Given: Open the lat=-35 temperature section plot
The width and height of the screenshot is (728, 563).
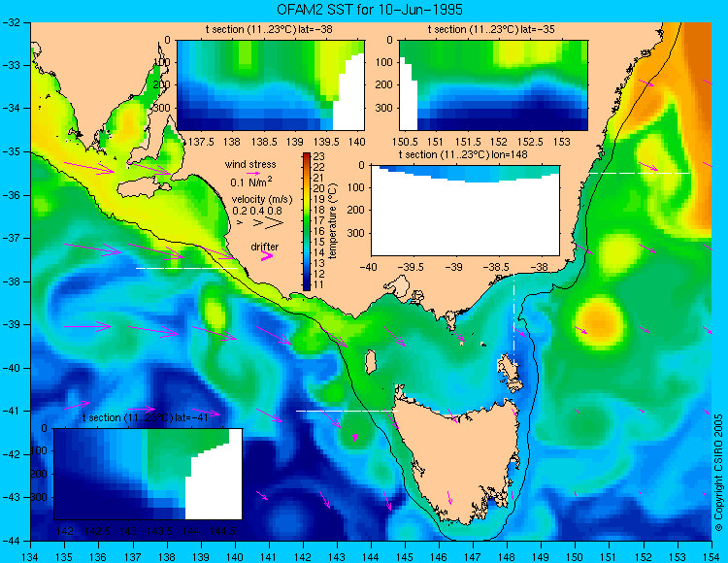Looking at the screenshot, I should tap(493, 85).
